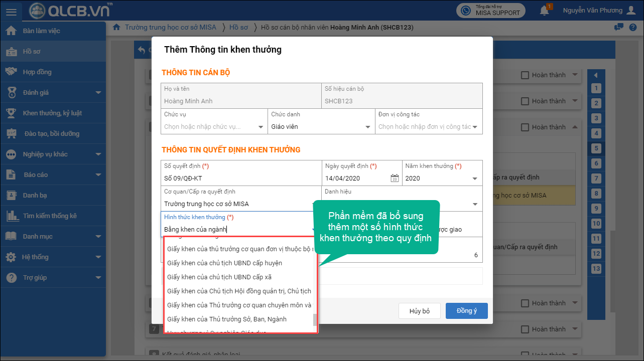Click the home icon in breadcrumb
This screenshot has width=644, height=361.
pos(116,28)
